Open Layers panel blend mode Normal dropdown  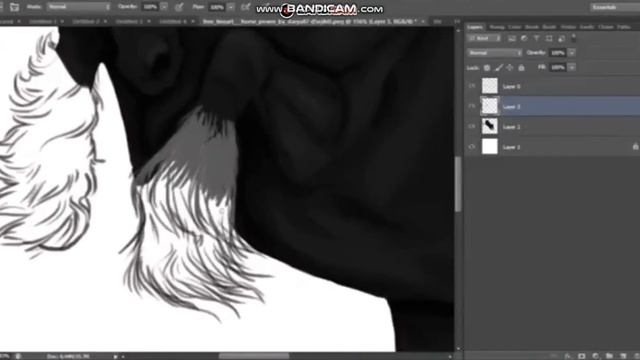click(494, 53)
